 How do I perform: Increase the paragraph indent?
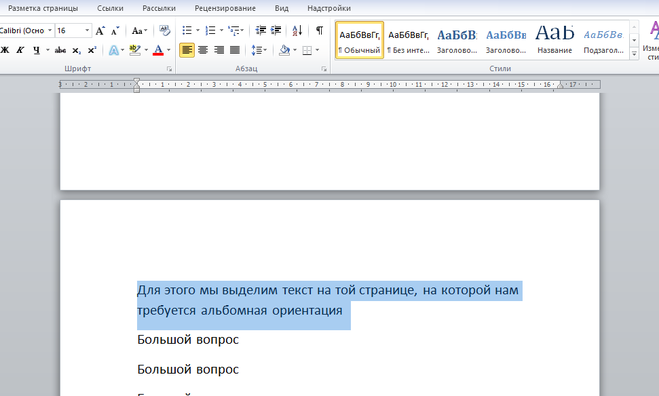click(276, 30)
